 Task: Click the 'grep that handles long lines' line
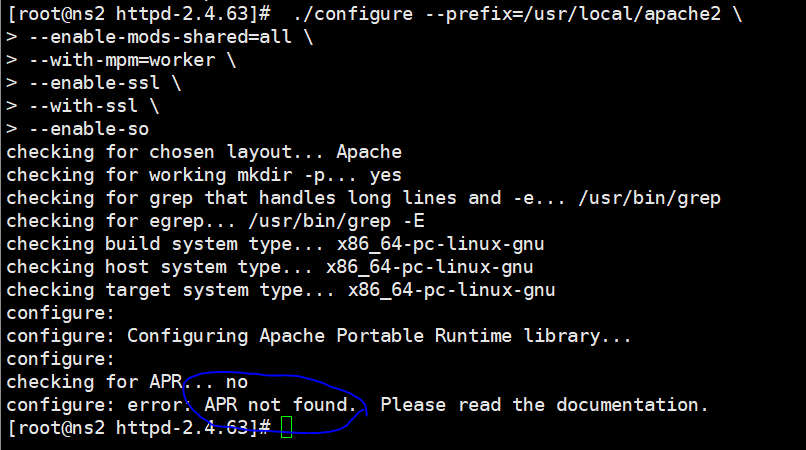pos(363,199)
